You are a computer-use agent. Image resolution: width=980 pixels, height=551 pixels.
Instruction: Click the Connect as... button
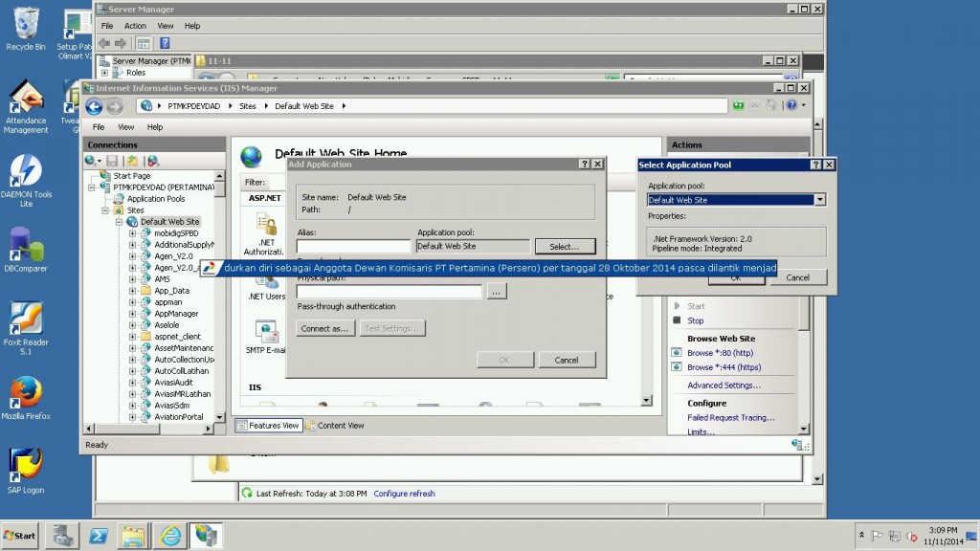pyautogui.click(x=325, y=328)
